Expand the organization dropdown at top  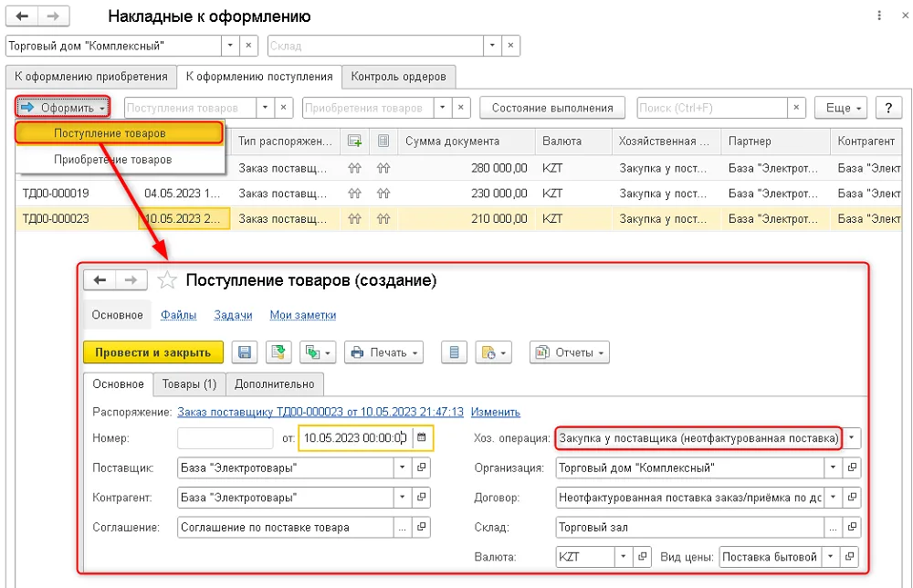coord(230,46)
